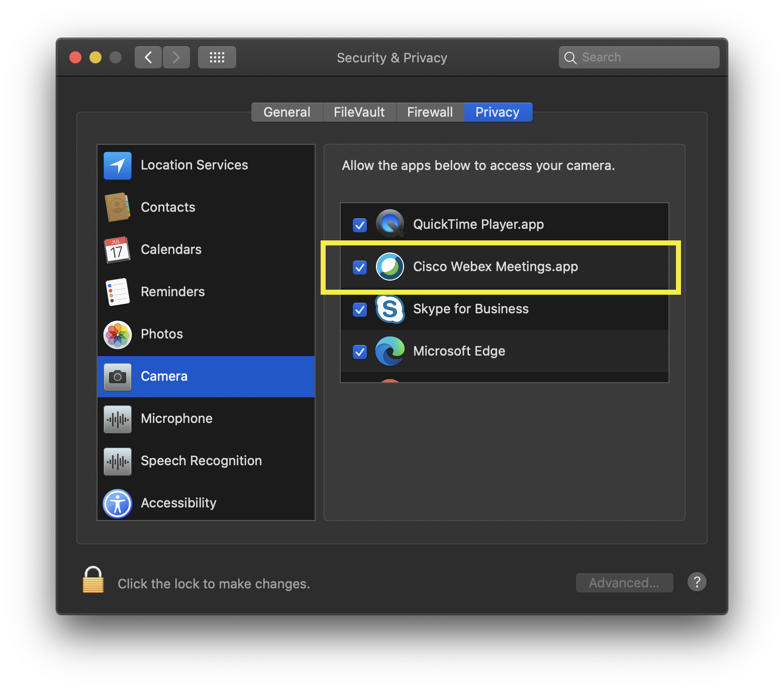
Task: Select Speech Recognition label in list
Action: tap(202, 461)
